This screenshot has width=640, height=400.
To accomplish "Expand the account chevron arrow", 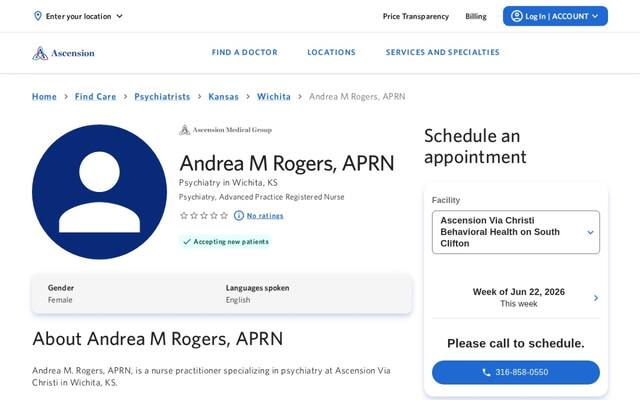I will pos(595,16).
